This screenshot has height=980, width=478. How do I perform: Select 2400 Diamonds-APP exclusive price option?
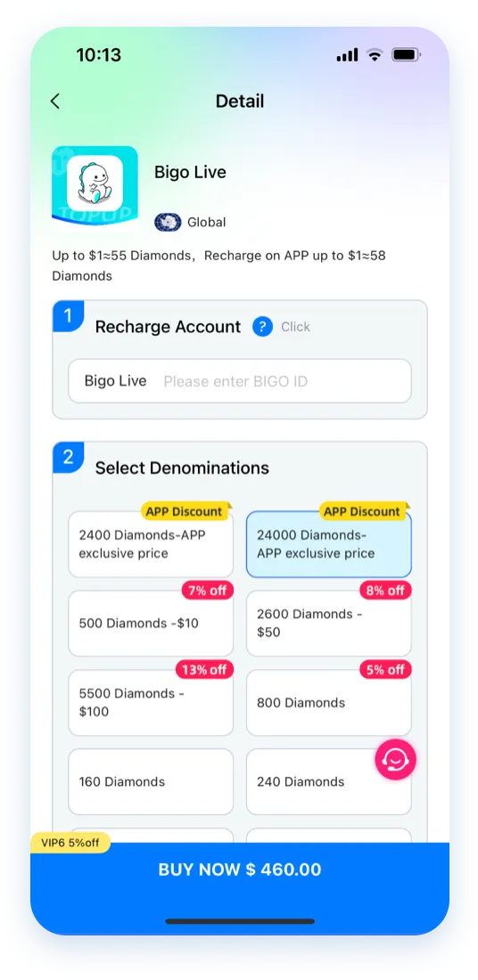(151, 544)
